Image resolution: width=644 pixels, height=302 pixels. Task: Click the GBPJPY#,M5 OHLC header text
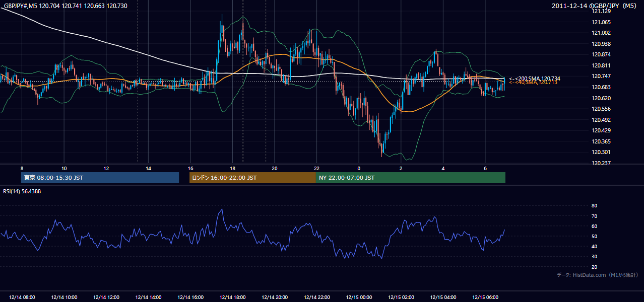[66, 6]
